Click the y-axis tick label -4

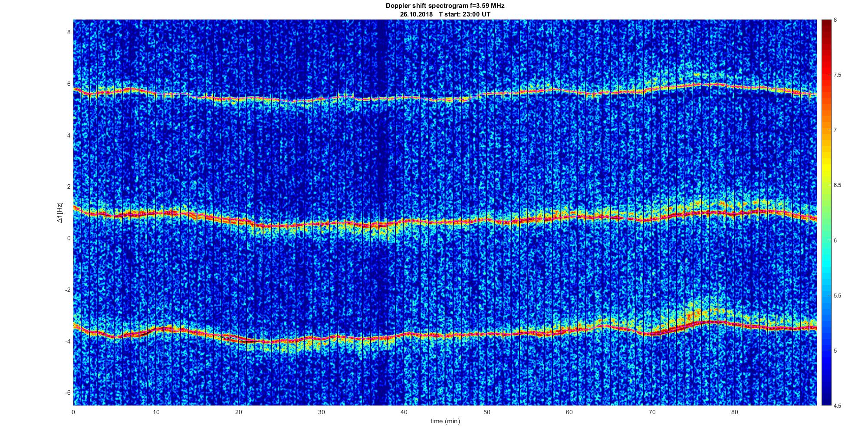point(67,341)
